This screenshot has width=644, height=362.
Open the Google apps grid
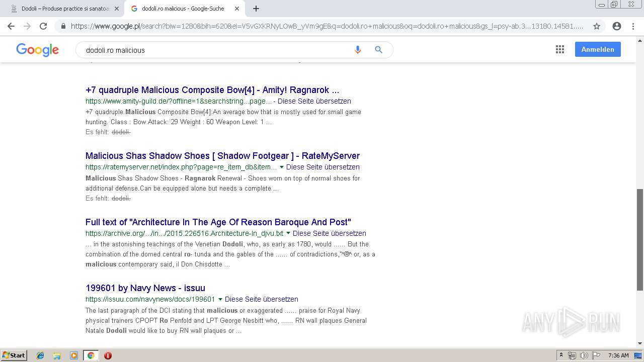click(x=560, y=49)
